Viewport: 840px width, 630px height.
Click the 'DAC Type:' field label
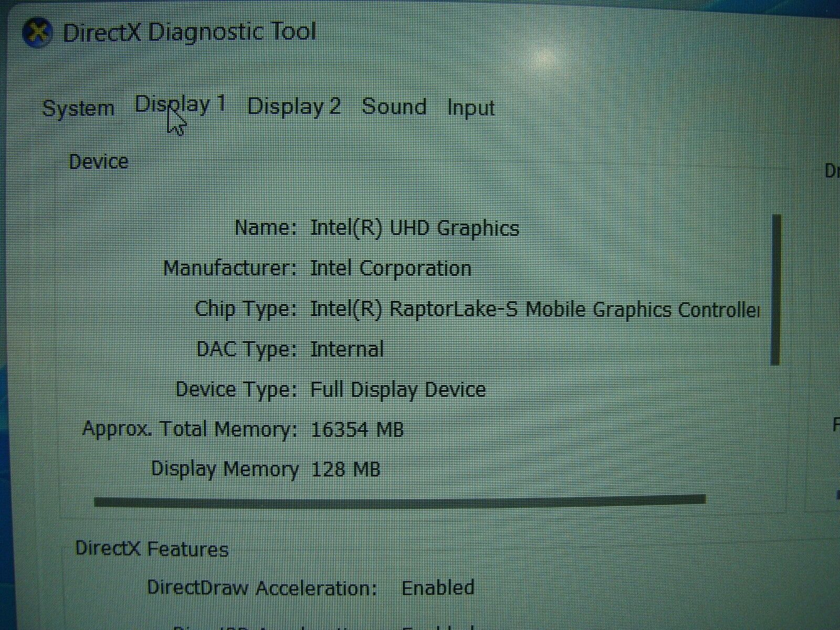tap(247, 349)
